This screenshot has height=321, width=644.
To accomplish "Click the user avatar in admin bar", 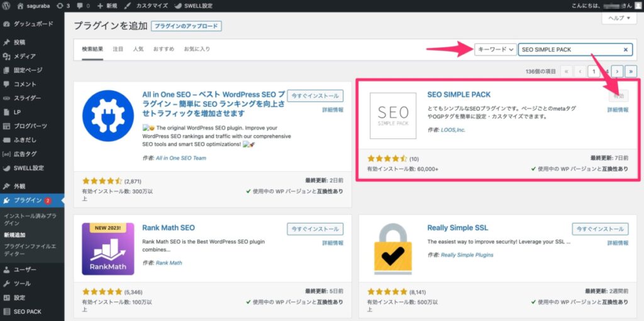I will tap(636, 6).
